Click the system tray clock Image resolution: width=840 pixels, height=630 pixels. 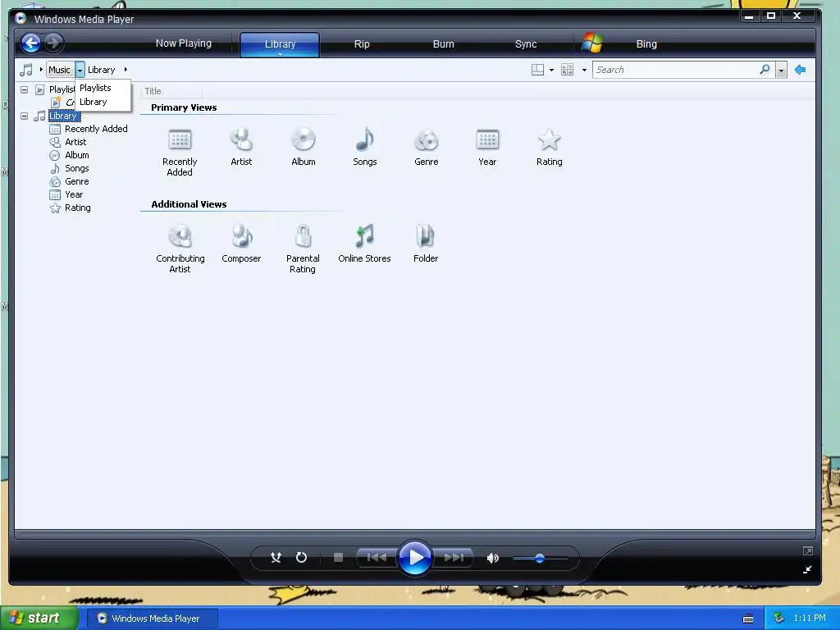coord(810,619)
